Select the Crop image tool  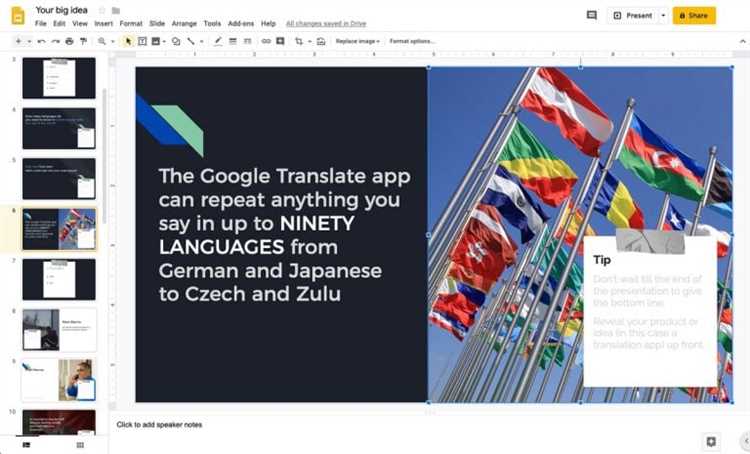298,41
